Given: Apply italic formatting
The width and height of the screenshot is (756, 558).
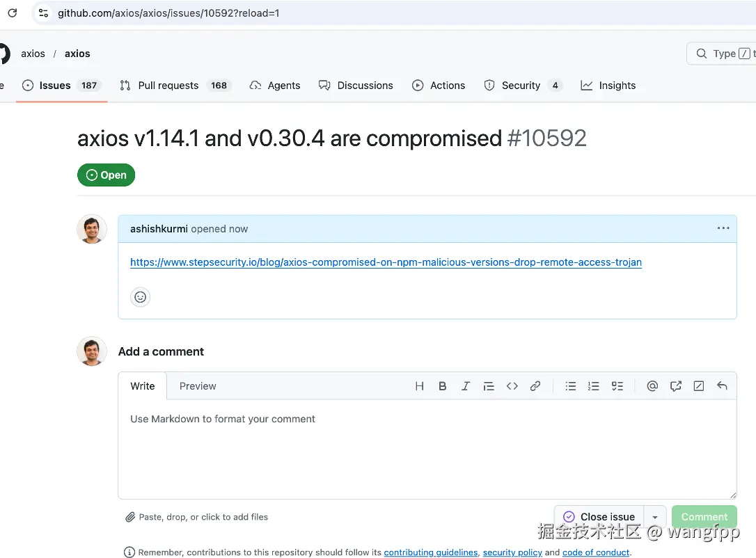Looking at the screenshot, I should 465,386.
